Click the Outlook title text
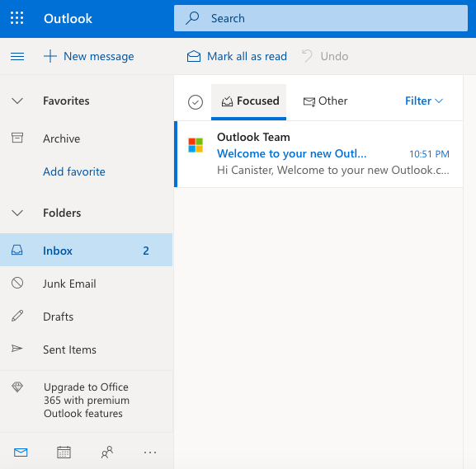 pos(68,18)
